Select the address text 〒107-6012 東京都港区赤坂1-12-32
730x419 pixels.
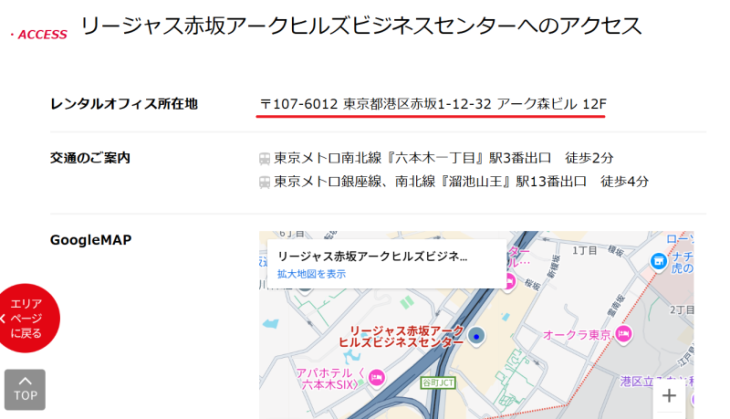tap(375, 104)
